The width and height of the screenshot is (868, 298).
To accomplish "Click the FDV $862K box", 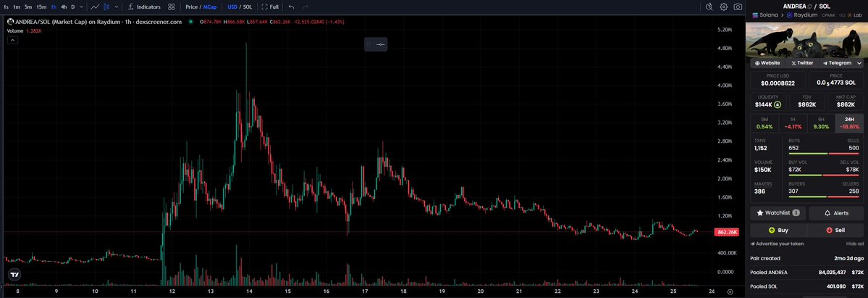I will [806, 101].
